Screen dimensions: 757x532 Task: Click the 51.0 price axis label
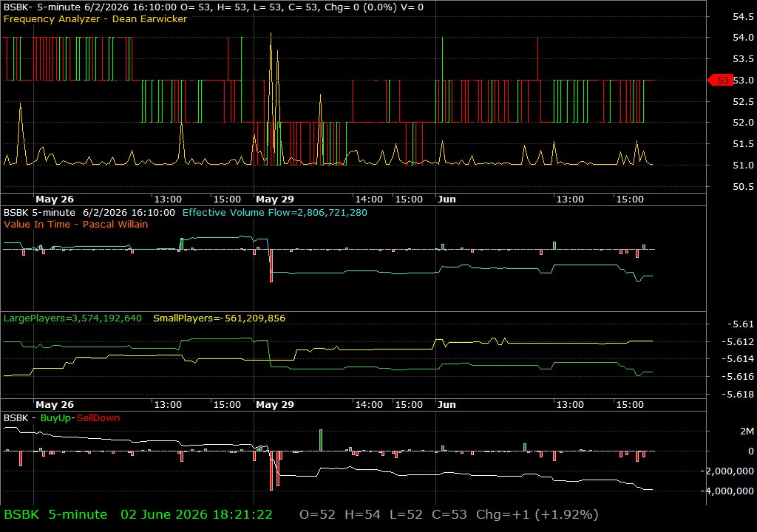click(x=743, y=165)
